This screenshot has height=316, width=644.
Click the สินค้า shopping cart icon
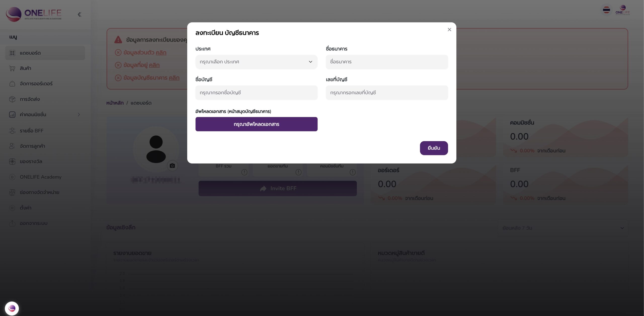(x=12, y=68)
